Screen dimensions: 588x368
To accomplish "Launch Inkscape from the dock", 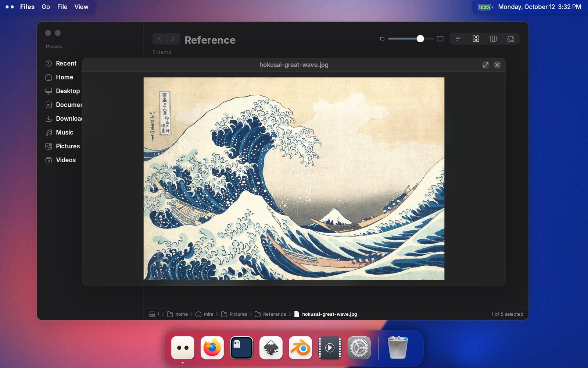I will 271,347.
